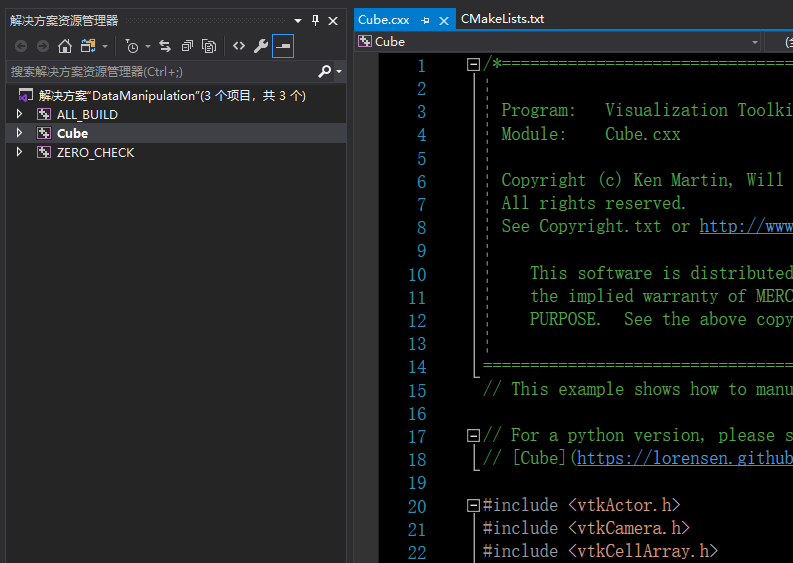Click the ZERO_CHECK project icon
The height and width of the screenshot is (563, 793).
44,152
